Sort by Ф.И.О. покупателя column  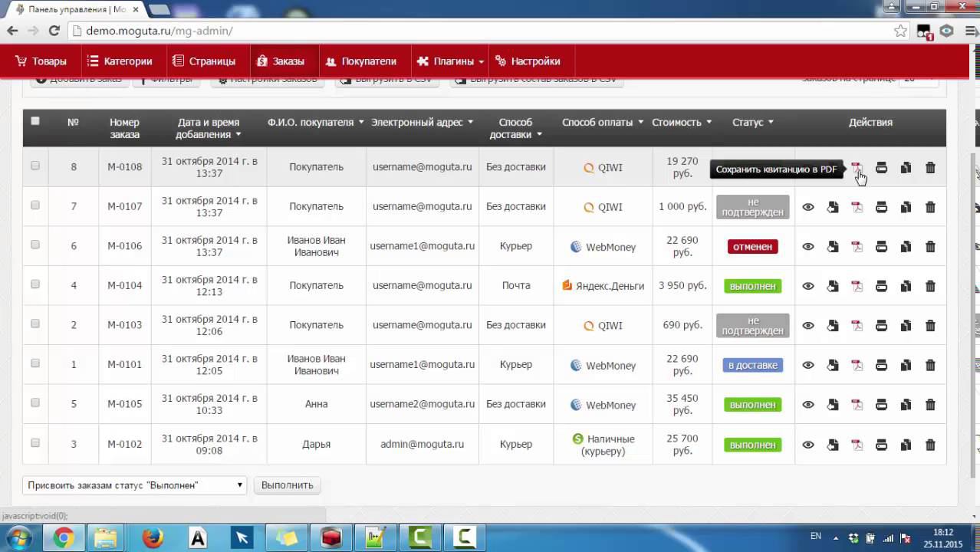coord(315,122)
